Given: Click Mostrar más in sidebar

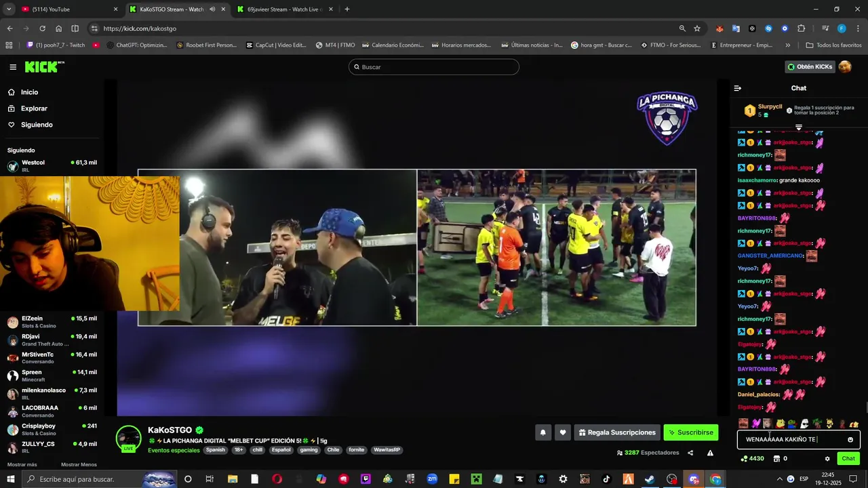Looking at the screenshot, I should pyautogui.click(x=22, y=464).
